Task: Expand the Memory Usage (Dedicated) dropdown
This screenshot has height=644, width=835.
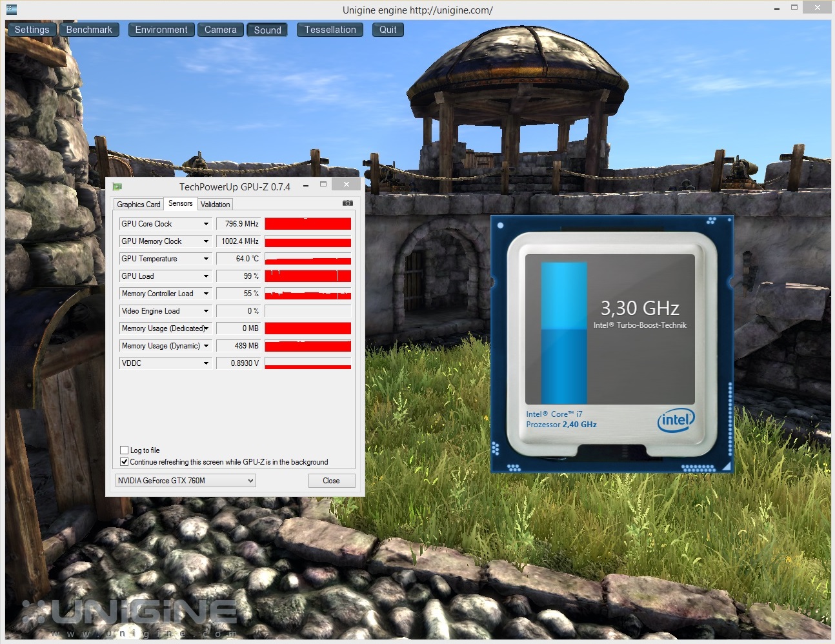Action: (x=206, y=328)
